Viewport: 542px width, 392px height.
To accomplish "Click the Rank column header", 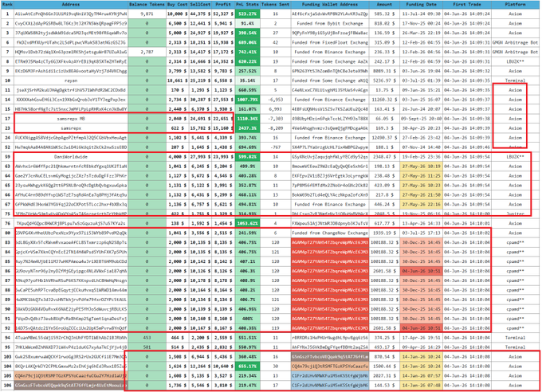I will 7,5.
